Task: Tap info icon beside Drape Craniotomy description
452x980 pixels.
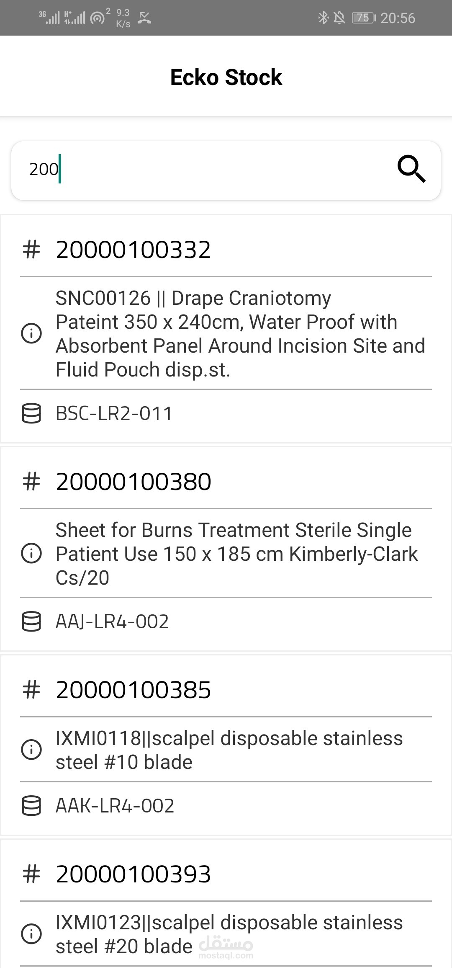Action: coord(31,334)
